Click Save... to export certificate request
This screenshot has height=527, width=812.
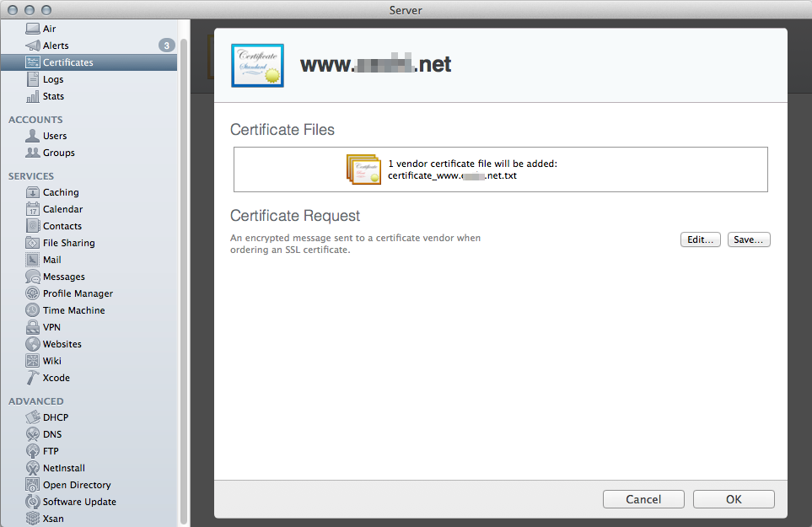749,239
